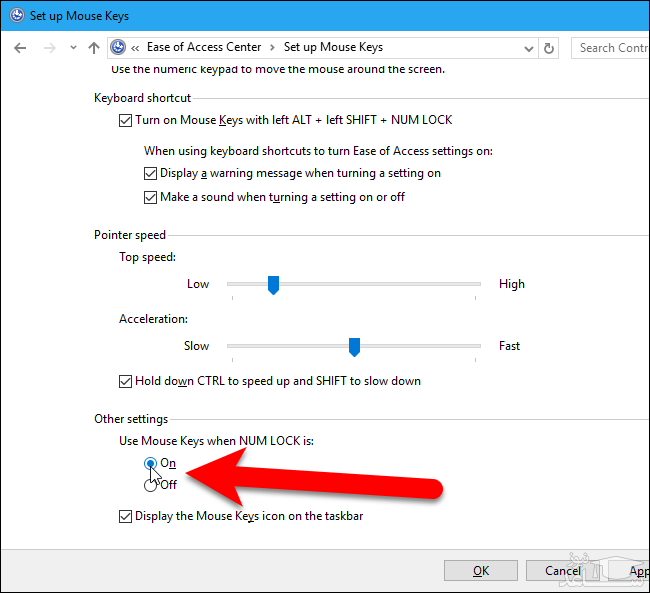
Task: Click the OK button
Action: (481, 571)
